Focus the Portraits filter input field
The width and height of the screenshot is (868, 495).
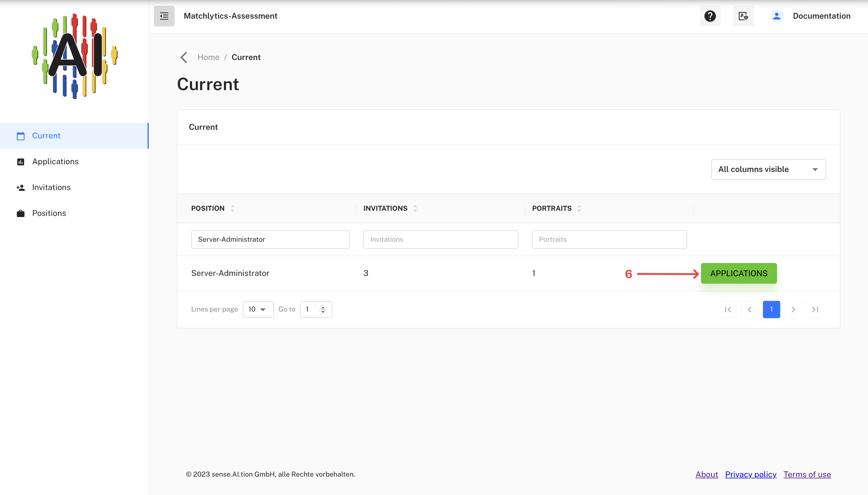click(x=609, y=239)
